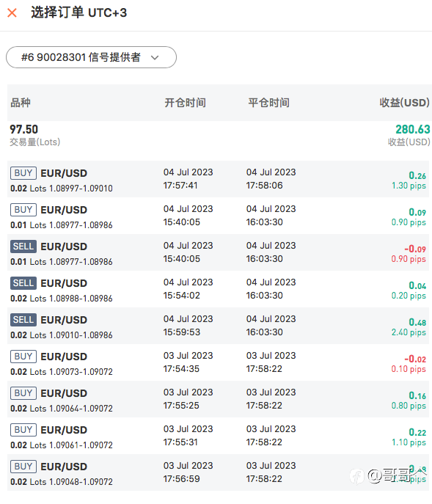Select the order with 1.30 pips profit
This screenshot has width=432, height=504.
(x=219, y=179)
